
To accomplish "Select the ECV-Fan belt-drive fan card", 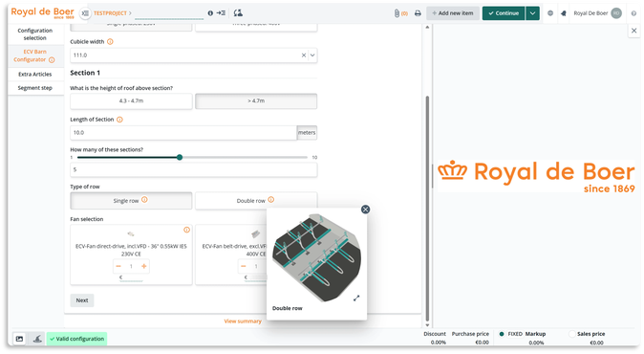I will (231, 254).
